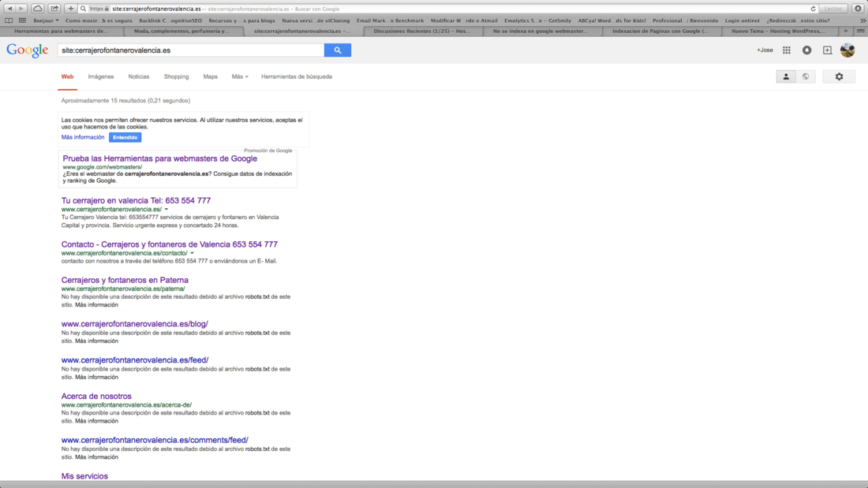The width and height of the screenshot is (868, 488).
Task: Open 'Contacto - Cerrajeros y fontaneros de Valencia' result
Action: click(170, 244)
